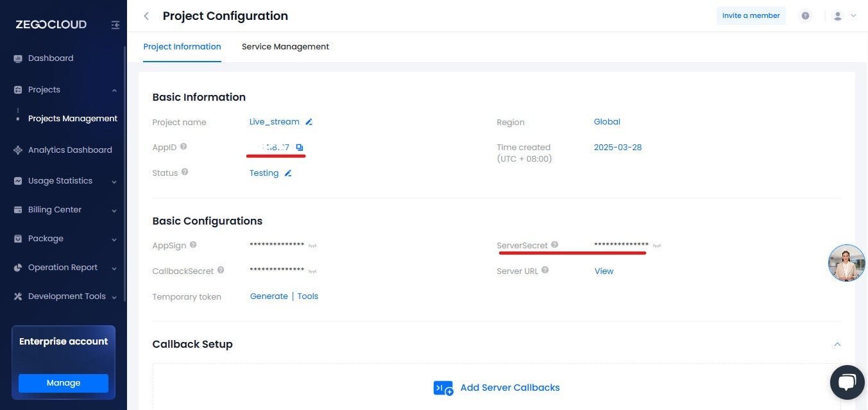Select Projects Management menu item
This screenshot has height=410, width=868.
(72, 119)
